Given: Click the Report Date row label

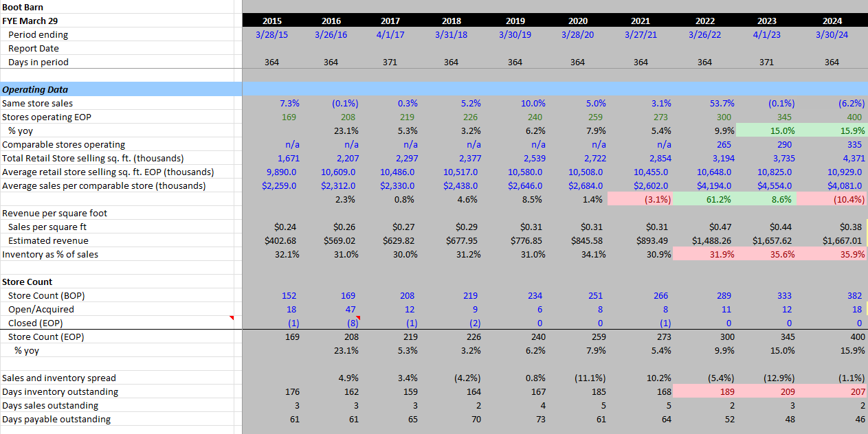Looking at the screenshot, I should [x=33, y=48].
